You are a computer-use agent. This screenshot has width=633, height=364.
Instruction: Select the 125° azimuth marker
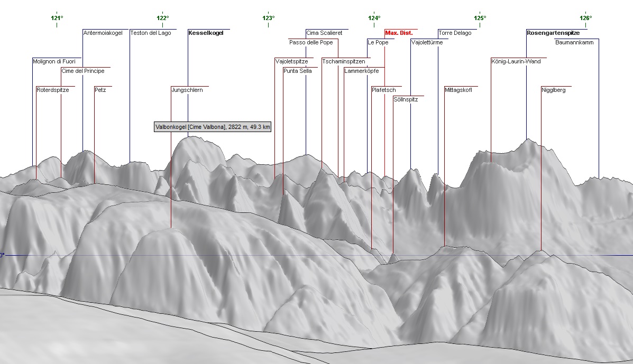pos(480,18)
